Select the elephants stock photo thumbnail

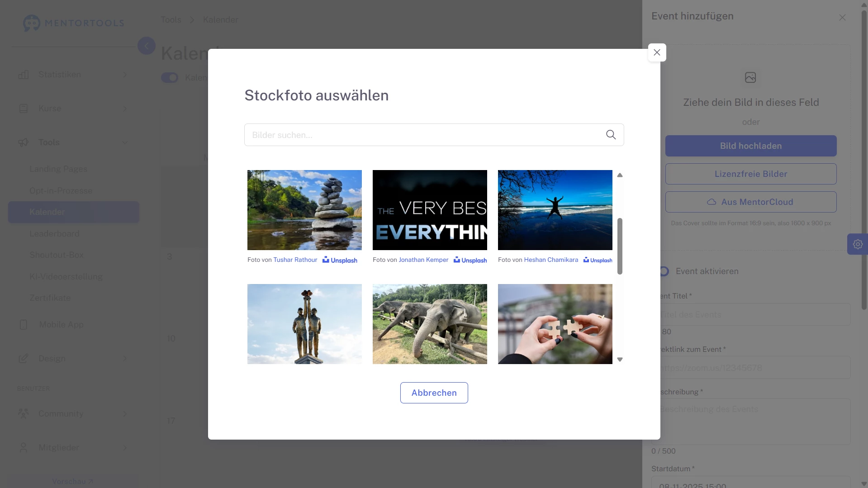coord(430,324)
